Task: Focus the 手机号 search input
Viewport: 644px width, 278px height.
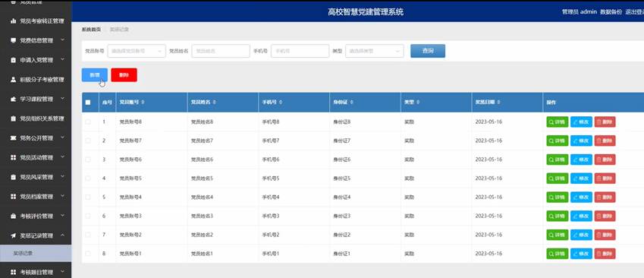Action: [300, 51]
